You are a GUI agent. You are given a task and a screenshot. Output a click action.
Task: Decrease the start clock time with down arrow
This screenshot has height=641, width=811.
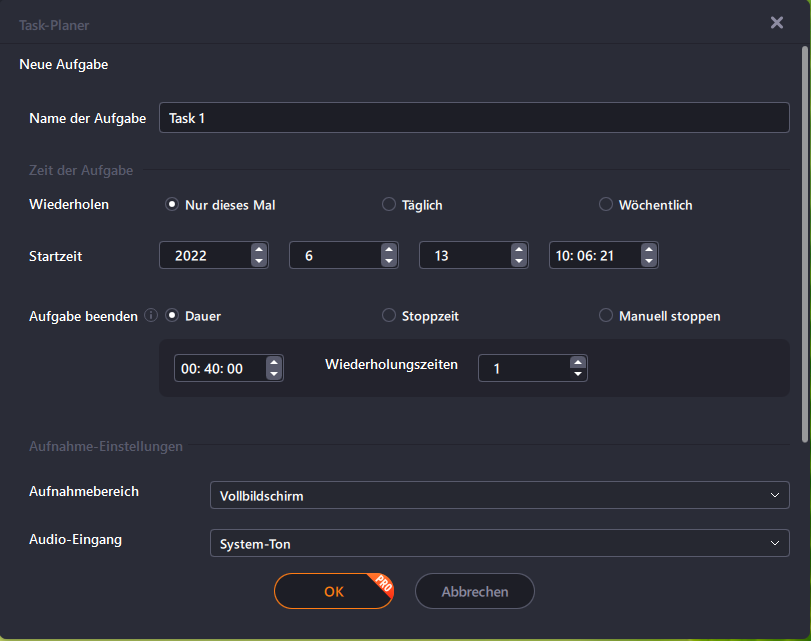pos(648,262)
